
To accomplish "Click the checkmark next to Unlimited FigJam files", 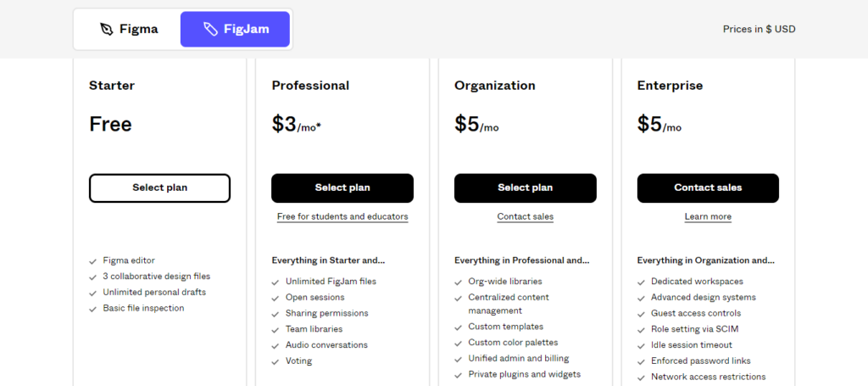I will coord(275,282).
